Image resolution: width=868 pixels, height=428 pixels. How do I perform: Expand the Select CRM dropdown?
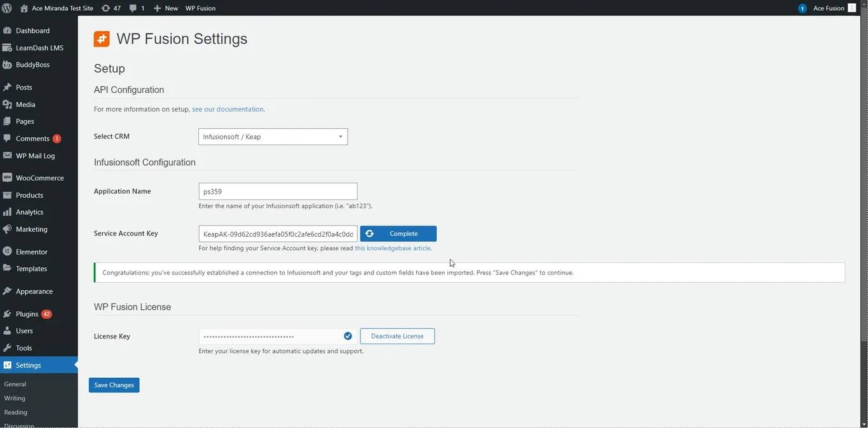273,137
